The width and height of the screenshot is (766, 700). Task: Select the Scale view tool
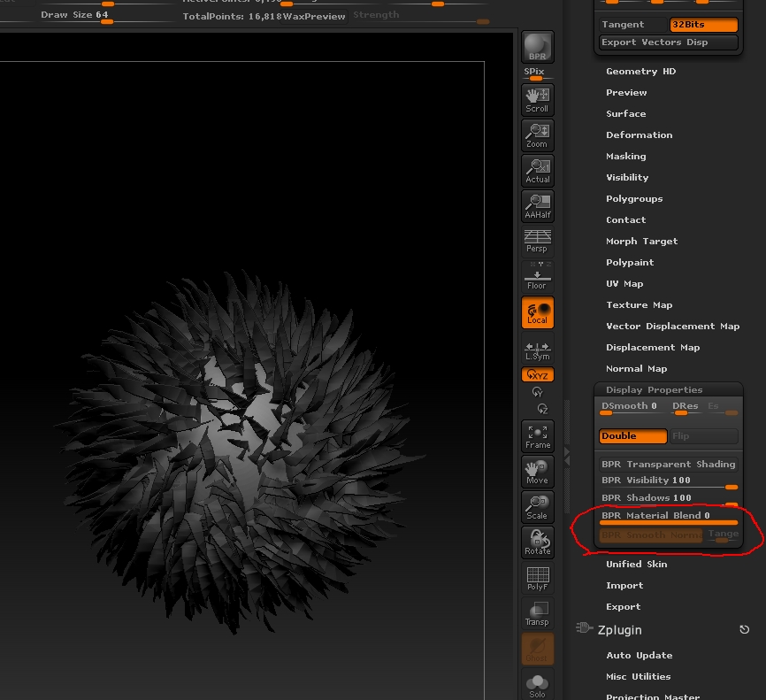pos(538,507)
